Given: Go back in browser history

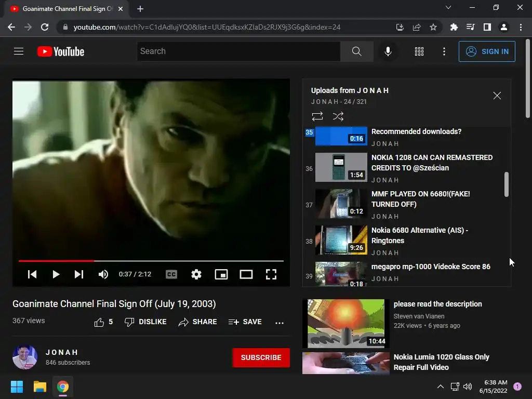Looking at the screenshot, I should click(11, 27).
